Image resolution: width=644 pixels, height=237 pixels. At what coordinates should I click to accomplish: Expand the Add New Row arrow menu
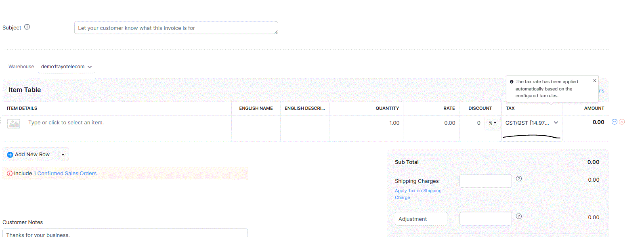click(63, 155)
